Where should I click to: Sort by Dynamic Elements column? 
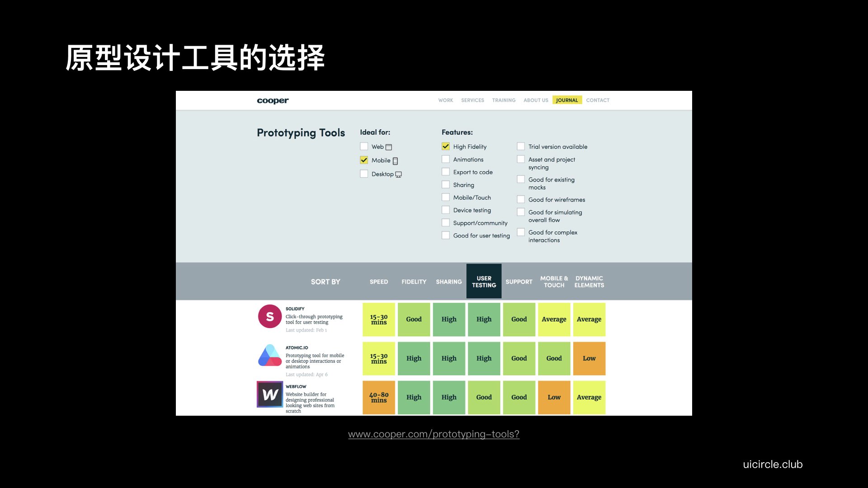(589, 282)
